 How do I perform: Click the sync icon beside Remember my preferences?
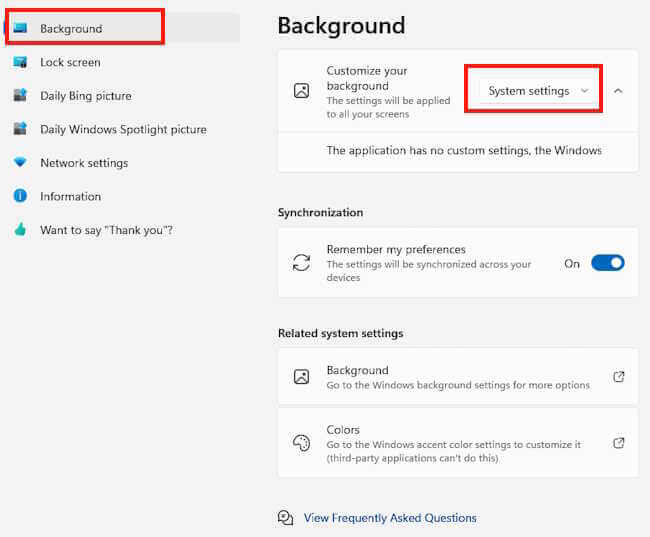pyautogui.click(x=301, y=263)
